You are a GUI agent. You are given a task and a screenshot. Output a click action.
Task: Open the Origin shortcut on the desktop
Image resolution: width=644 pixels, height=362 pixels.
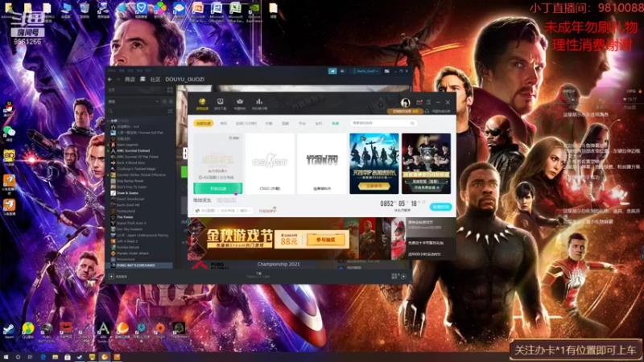(160, 331)
